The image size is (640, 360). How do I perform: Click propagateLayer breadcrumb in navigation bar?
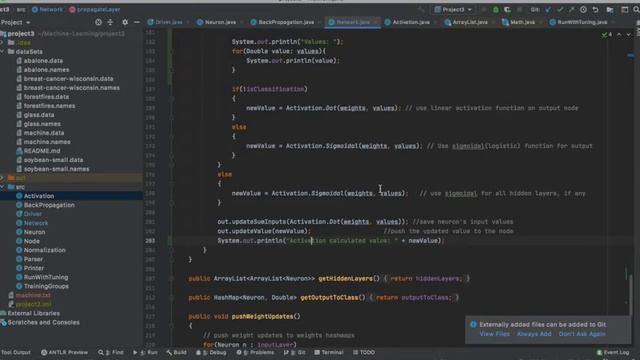tap(94, 9)
